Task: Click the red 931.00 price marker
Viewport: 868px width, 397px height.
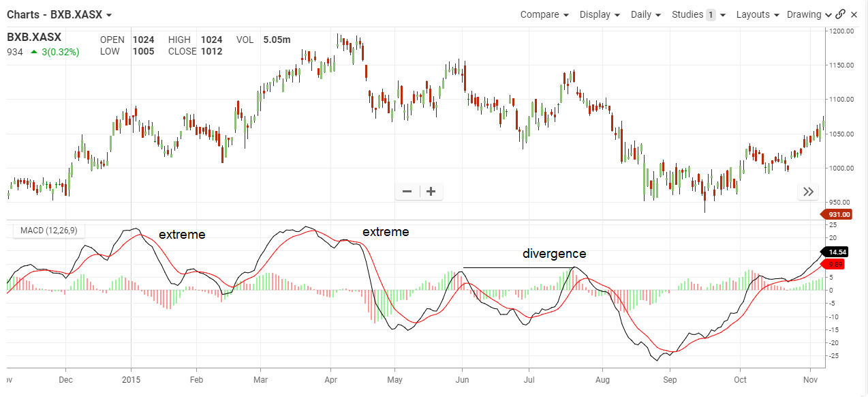Action: click(x=837, y=214)
